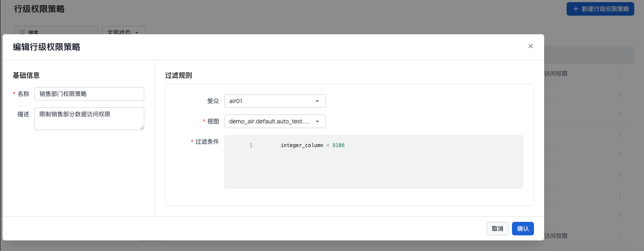Click the 8108 value in the filter condition
Viewport: 644px width, 251px height.
pyautogui.click(x=339, y=145)
